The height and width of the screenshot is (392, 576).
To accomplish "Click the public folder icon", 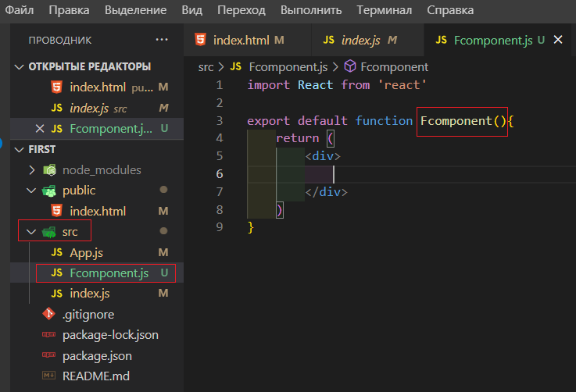I will coord(49,191).
